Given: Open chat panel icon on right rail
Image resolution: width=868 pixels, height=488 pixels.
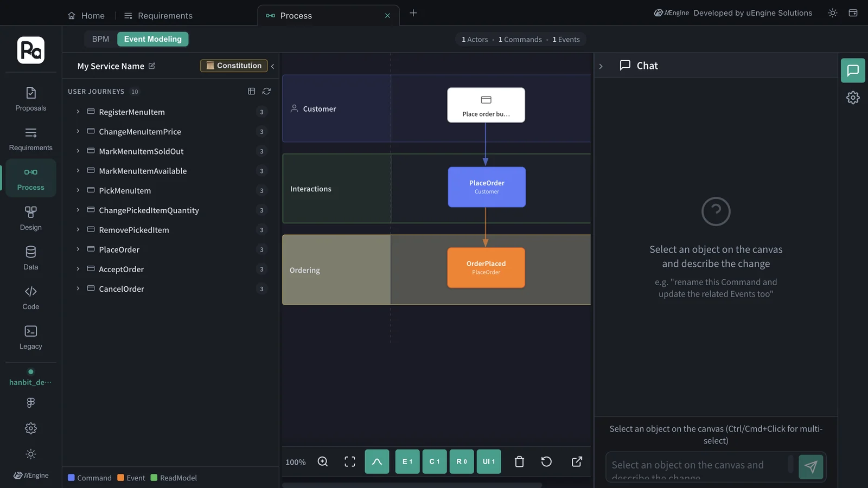Looking at the screenshot, I should pyautogui.click(x=853, y=70).
